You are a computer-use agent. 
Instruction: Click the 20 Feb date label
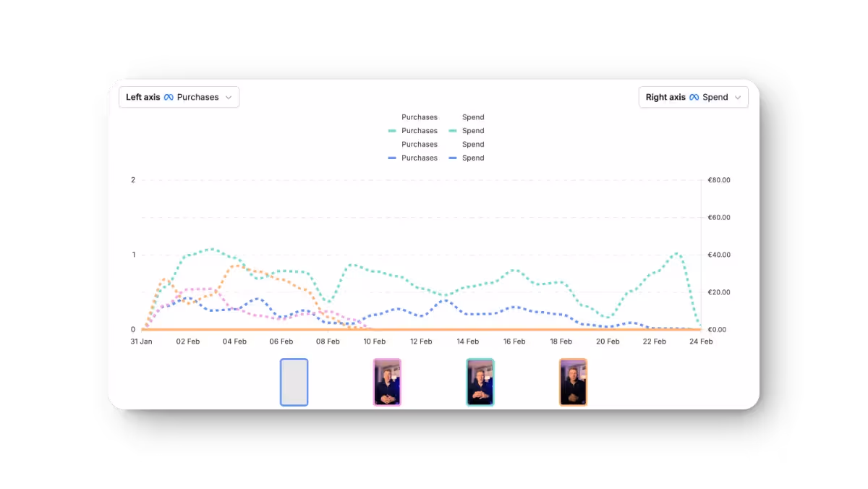coord(608,341)
